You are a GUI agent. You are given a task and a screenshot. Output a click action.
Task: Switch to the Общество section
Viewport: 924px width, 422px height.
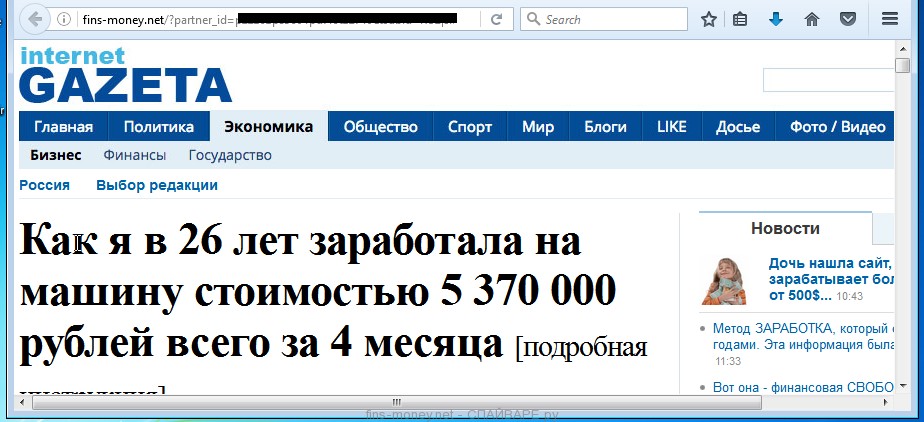click(x=380, y=126)
